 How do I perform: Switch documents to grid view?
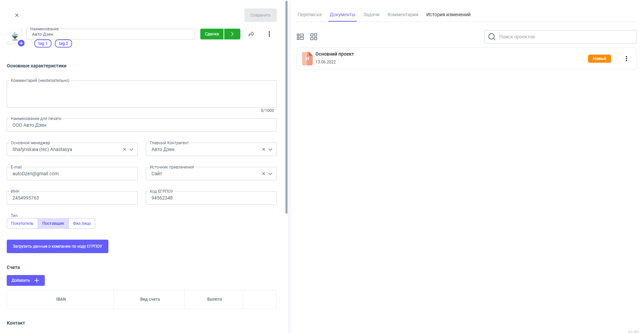tap(314, 37)
